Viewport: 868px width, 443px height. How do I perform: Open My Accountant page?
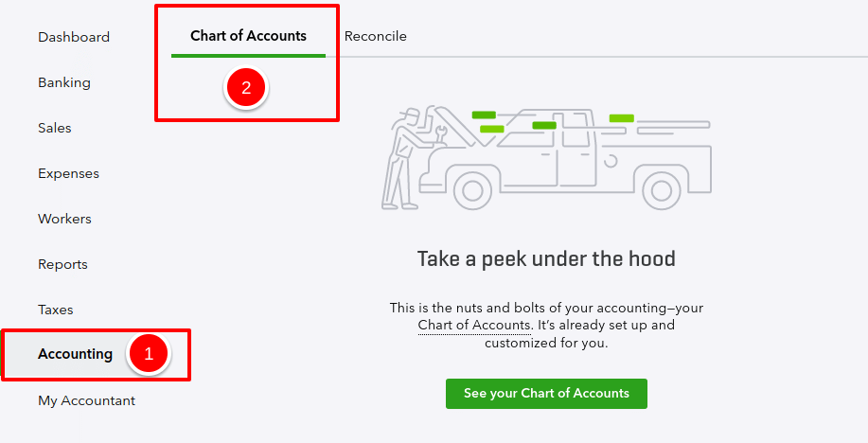(86, 400)
